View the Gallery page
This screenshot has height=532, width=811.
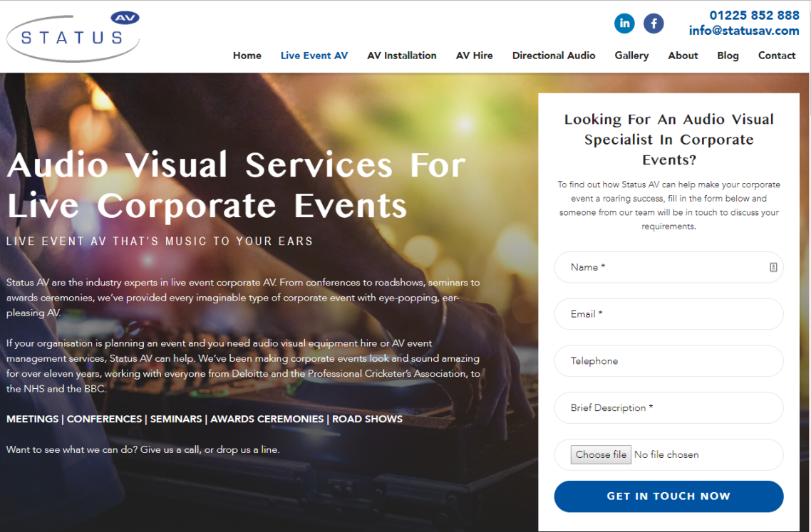point(631,56)
